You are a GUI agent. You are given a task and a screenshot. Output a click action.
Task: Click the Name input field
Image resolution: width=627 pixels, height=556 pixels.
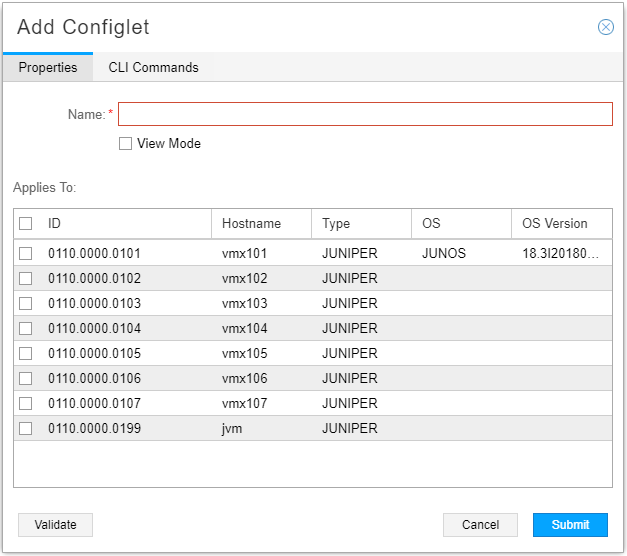[365, 114]
